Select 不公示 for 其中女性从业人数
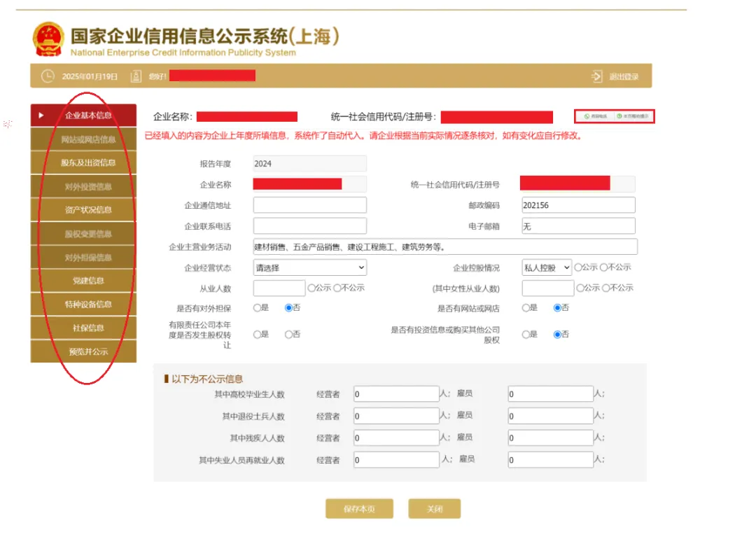This screenshot has height=544, width=756. 606,288
